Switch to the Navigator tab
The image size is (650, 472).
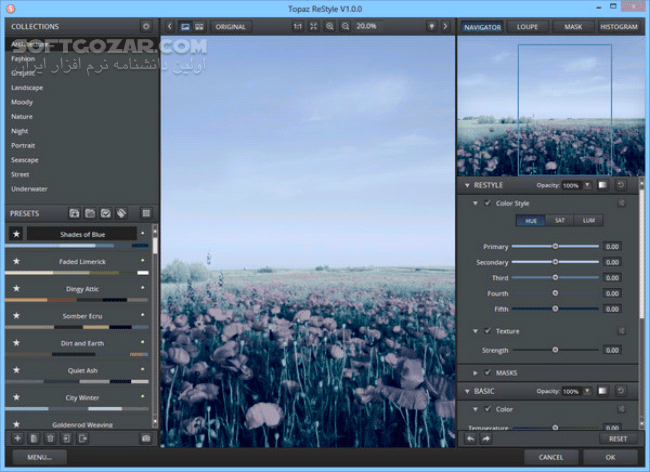(483, 27)
